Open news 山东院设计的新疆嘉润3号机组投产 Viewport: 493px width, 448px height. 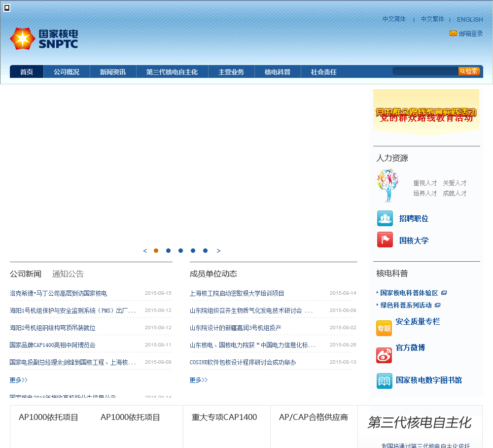pos(236,328)
